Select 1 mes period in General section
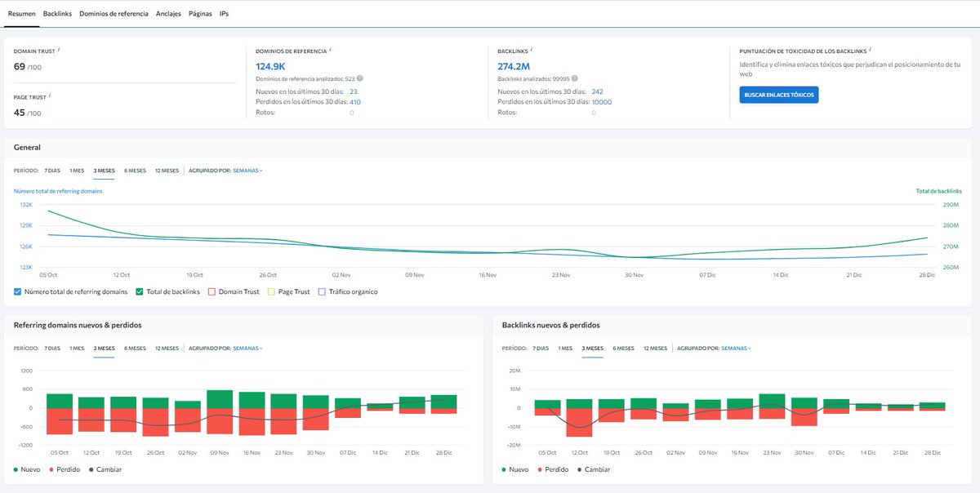 tap(77, 171)
